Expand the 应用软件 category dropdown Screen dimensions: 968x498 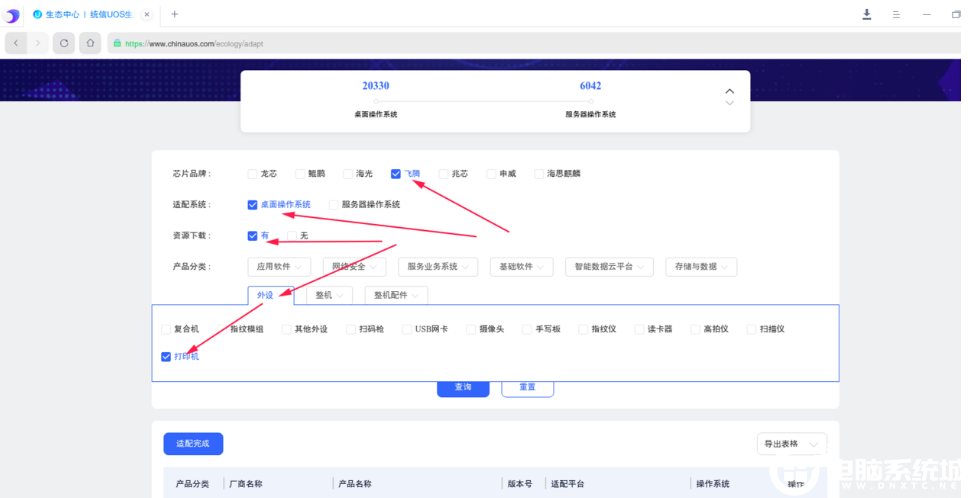[278, 267]
